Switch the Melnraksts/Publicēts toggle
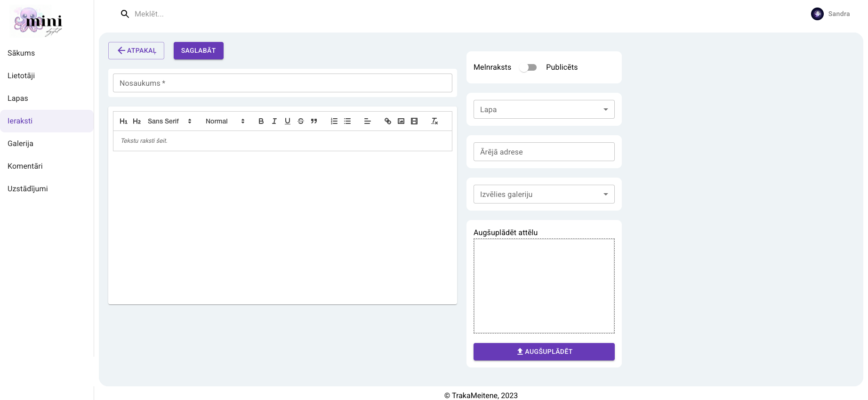Screen dimensions: 868x400 tap(528, 67)
